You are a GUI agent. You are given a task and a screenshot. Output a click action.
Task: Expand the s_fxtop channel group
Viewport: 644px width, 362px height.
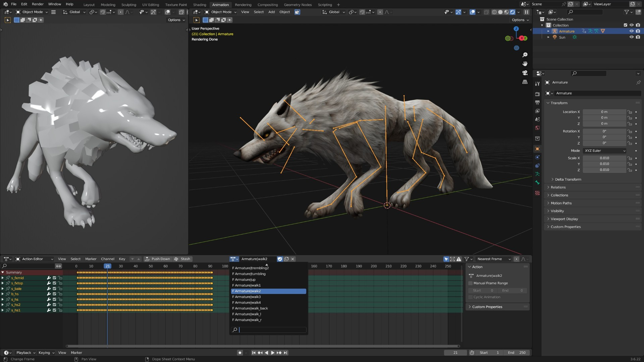tap(3, 283)
